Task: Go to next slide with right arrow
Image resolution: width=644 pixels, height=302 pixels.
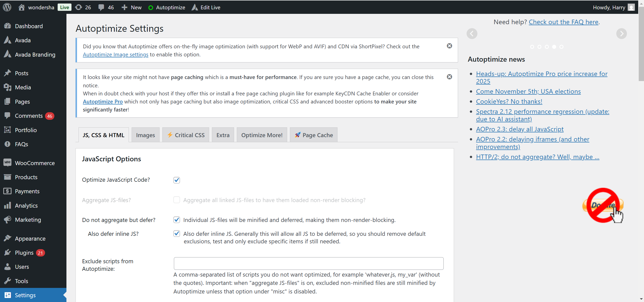Action: [621, 33]
